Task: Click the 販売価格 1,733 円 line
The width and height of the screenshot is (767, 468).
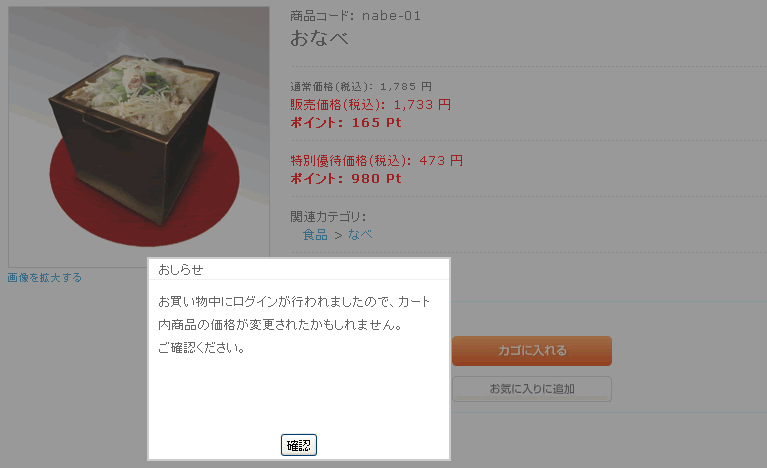Action: click(371, 105)
